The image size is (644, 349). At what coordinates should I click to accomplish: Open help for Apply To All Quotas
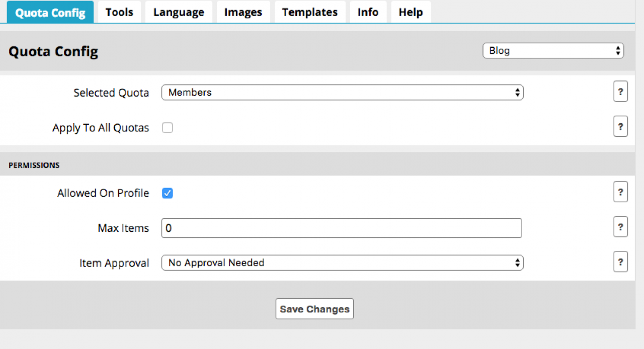(620, 126)
